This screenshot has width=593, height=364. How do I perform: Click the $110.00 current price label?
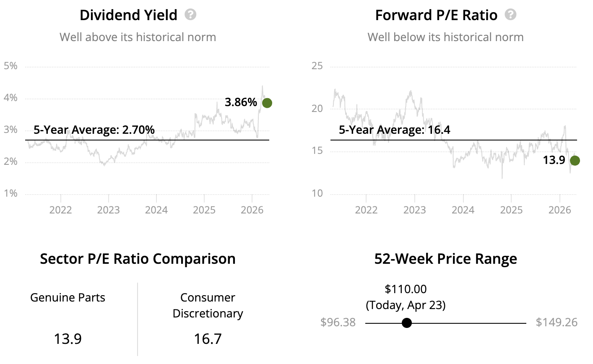click(406, 289)
